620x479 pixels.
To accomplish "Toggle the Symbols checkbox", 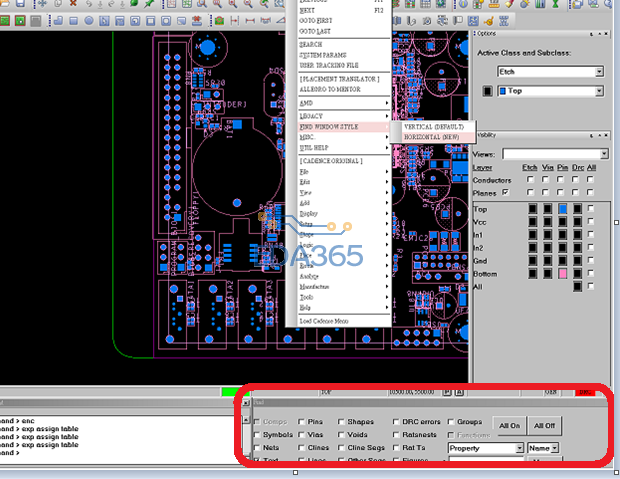I will (257, 435).
